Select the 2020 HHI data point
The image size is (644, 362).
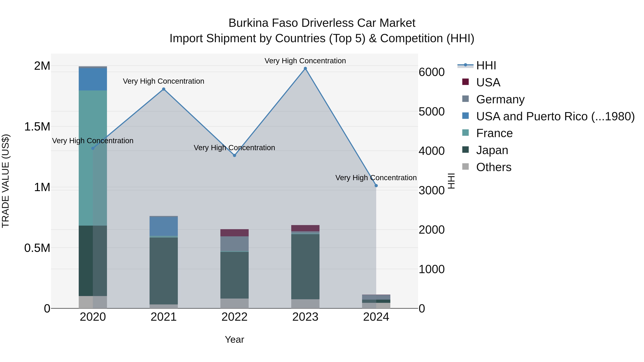(93, 148)
